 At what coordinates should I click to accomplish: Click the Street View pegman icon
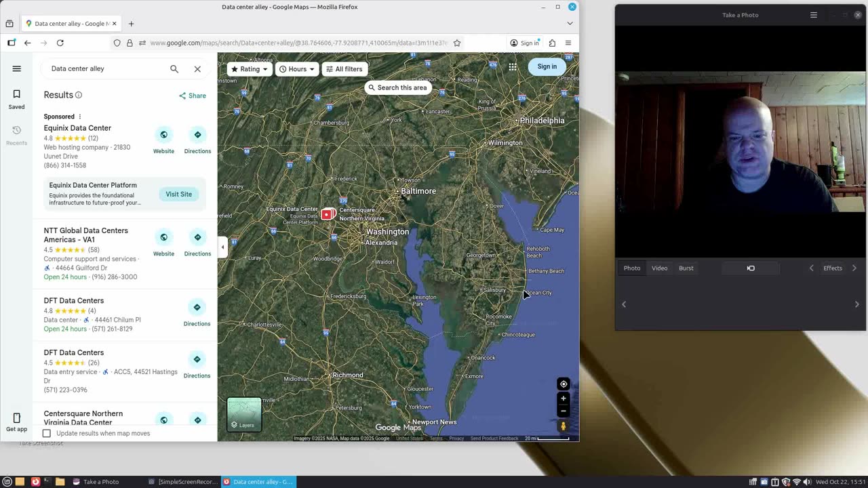point(563,426)
